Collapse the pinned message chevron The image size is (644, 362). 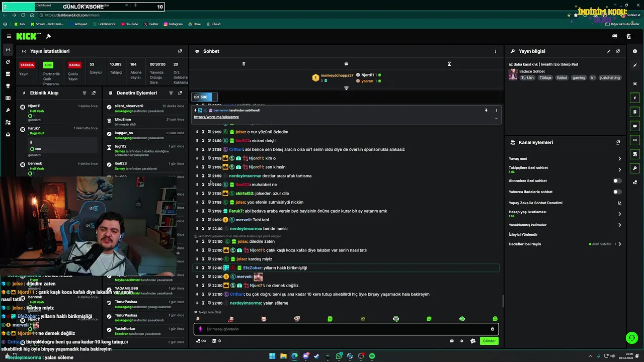[496, 118]
